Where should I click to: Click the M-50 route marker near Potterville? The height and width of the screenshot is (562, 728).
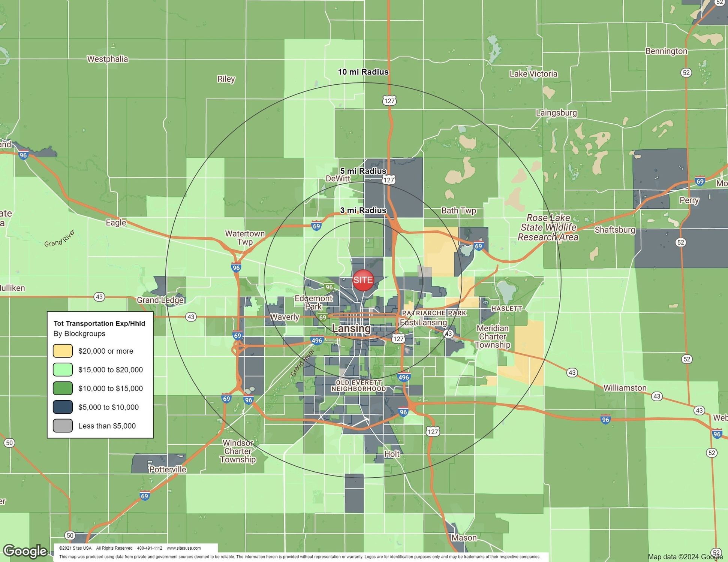[x=69, y=535]
